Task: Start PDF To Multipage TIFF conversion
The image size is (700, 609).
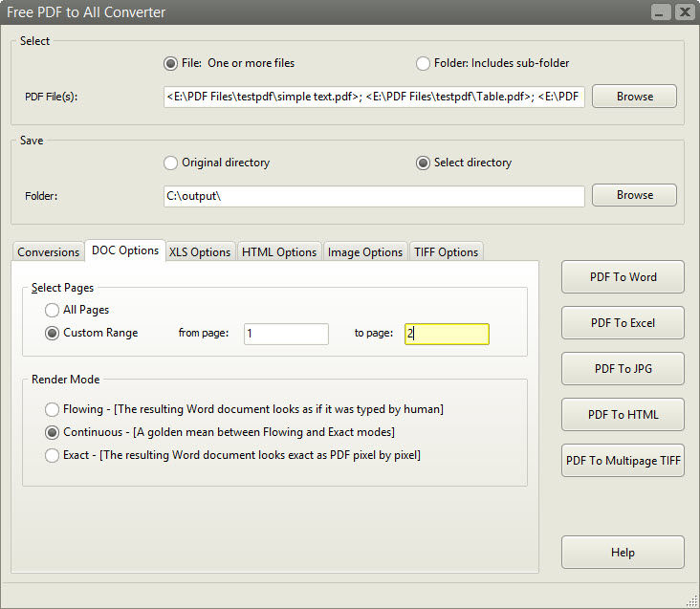Action: tap(623, 461)
